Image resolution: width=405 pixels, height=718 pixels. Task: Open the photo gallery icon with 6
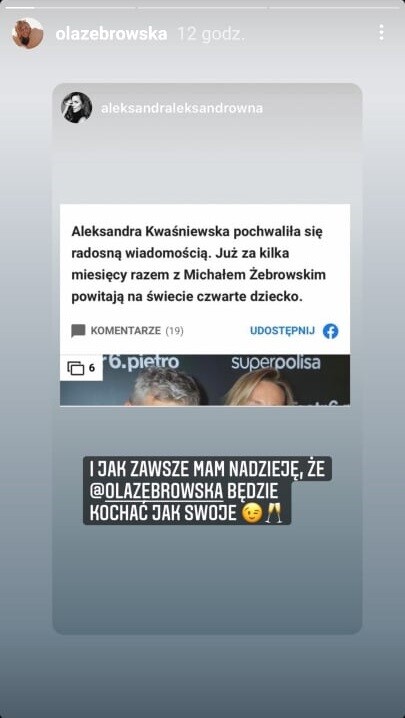click(81, 368)
